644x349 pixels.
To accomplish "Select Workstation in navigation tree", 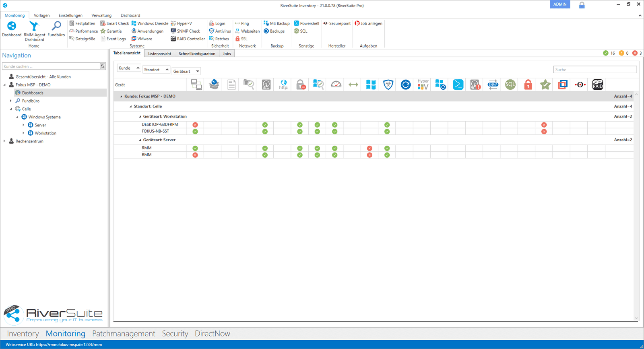I will pyautogui.click(x=45, y=133).
